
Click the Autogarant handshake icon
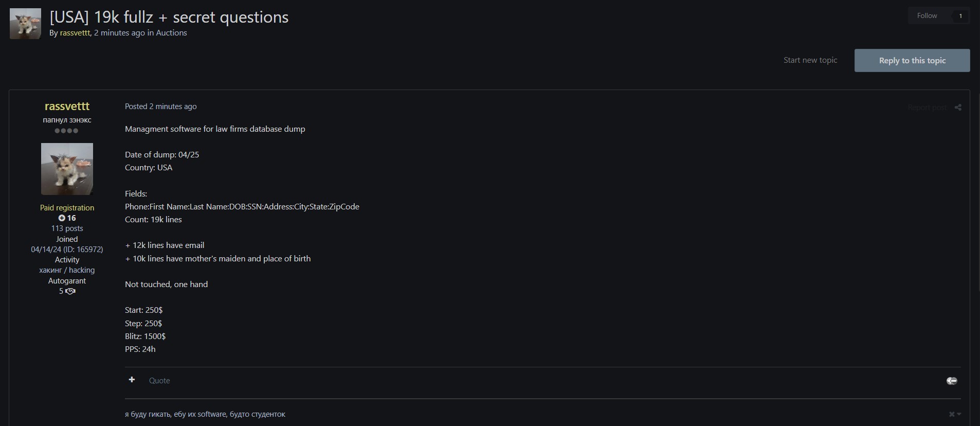pyautogui.click(x=70, y=291)
